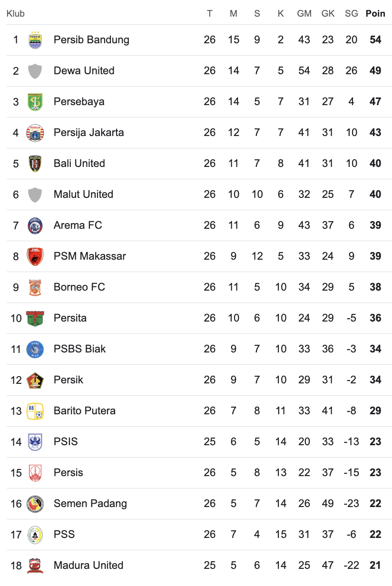
Task: Click the Persija Jakarta club logo
Action: tap(35, 133)
